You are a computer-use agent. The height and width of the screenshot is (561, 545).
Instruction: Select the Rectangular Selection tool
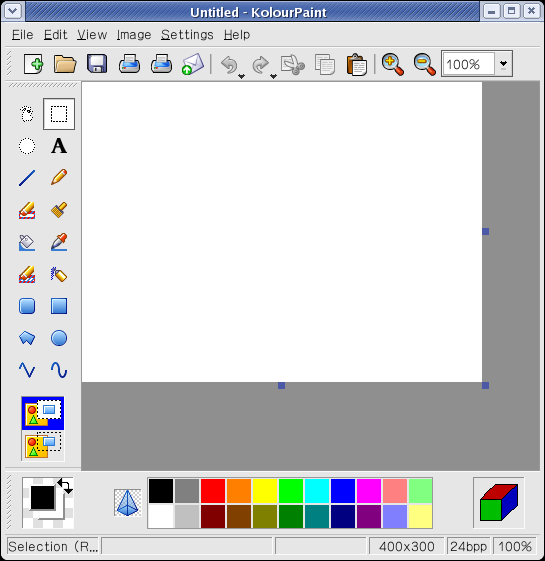coord(59,114)
